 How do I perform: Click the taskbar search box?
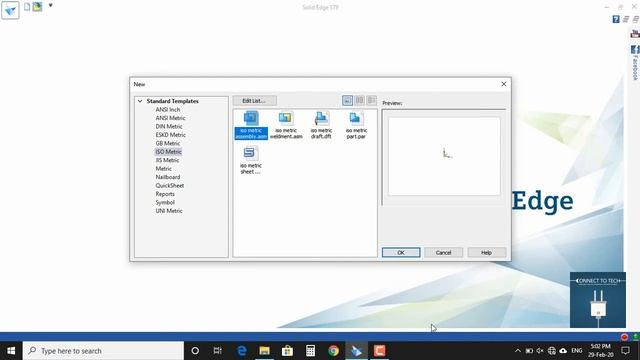103,351
